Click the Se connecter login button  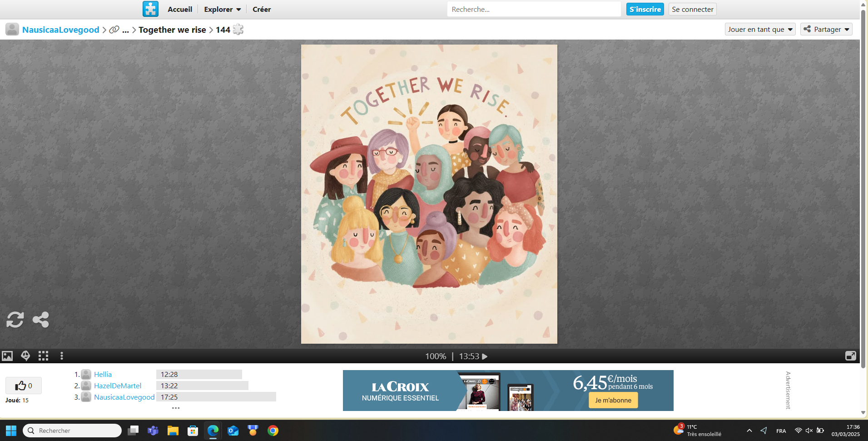[x=693, y=9]
